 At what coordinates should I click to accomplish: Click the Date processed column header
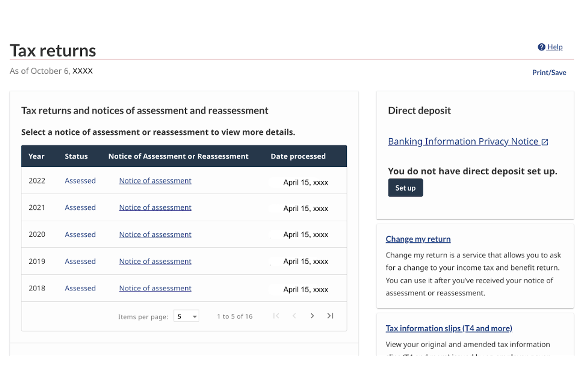(298, 156)
